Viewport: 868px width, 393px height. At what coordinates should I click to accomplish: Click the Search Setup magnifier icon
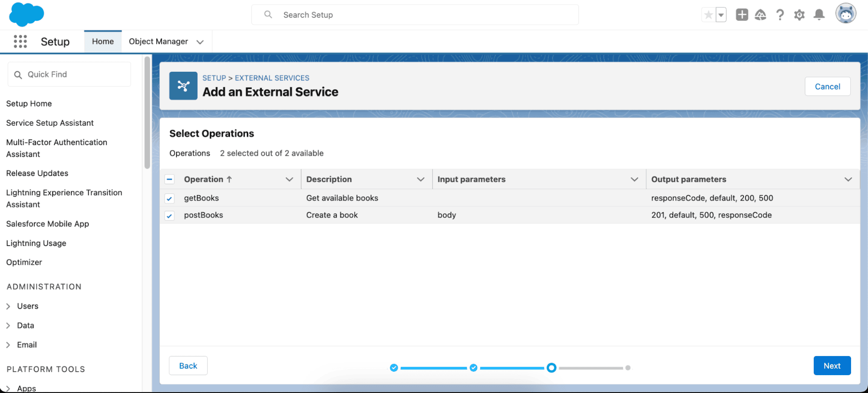(x=268, y=15)
